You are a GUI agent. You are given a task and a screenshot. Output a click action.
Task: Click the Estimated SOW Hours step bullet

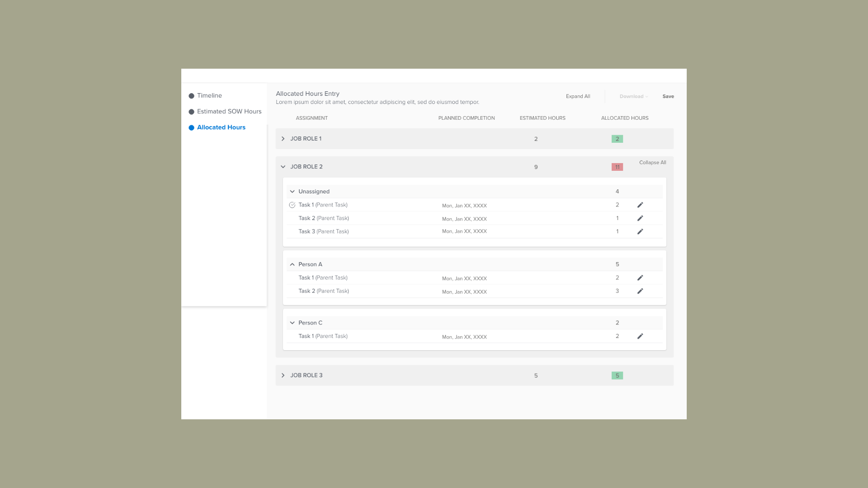pyautogui.click(x=192, y=112)
